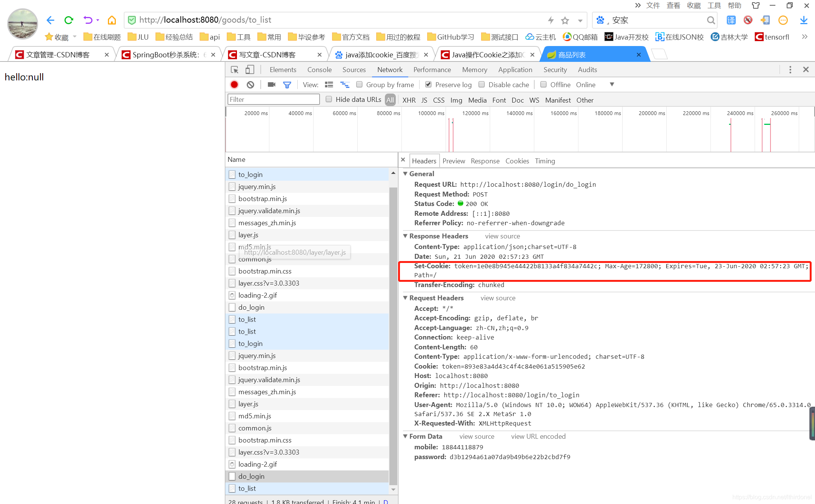Screen dimensions: 815x504
Task: Toggle the filter funnel icon
Action: [287, 85]
